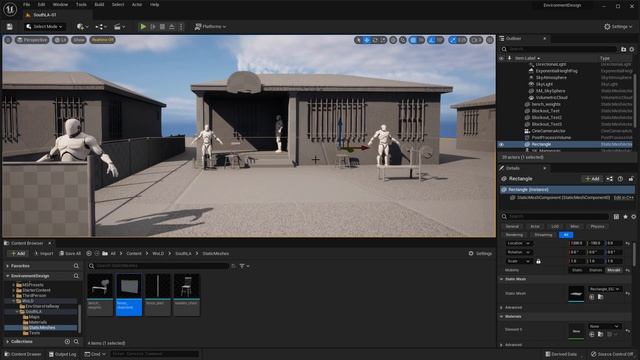The height and width of the screenshot is (360, 640).
Task: Open the Build menu
Action: tap(99, 4)
